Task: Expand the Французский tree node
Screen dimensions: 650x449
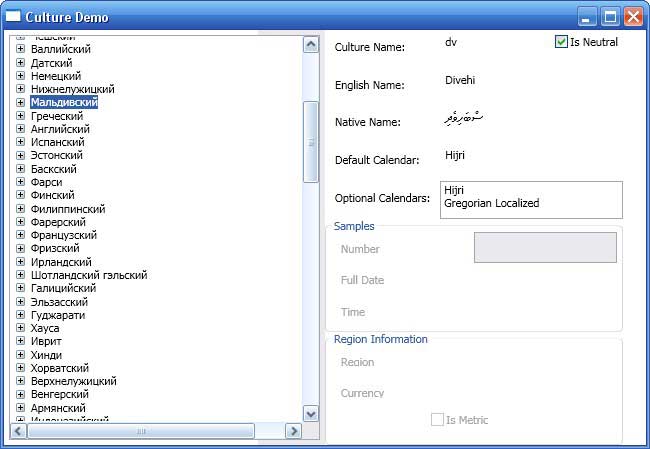Action: [x=20, y=235]
